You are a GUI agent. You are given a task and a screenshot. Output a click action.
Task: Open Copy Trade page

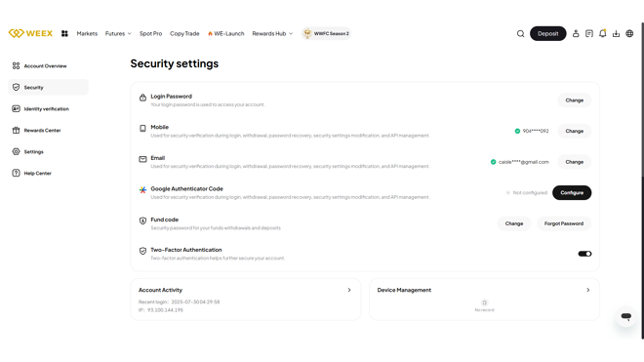point(184,34)
